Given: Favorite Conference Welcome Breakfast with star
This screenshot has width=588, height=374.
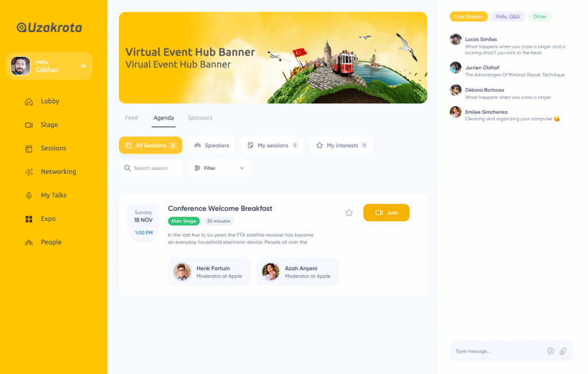Looking at the screenshot, I should click(x=349, y=213).
